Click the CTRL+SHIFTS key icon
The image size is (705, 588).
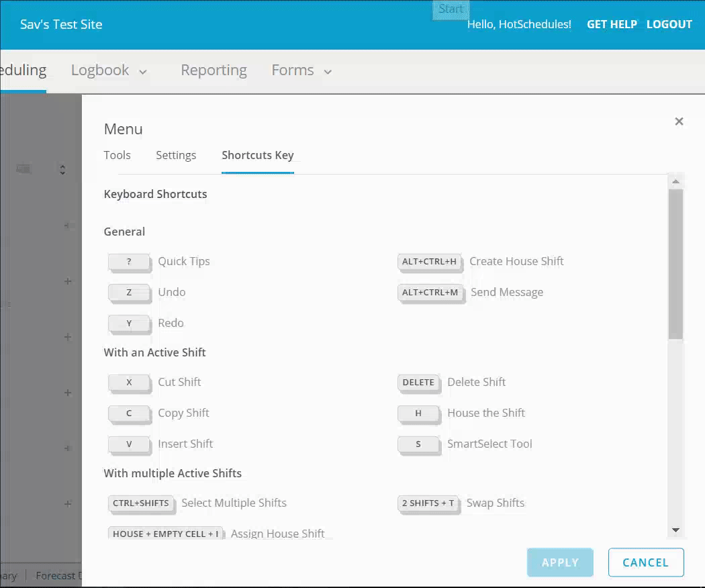click(141, 503)
